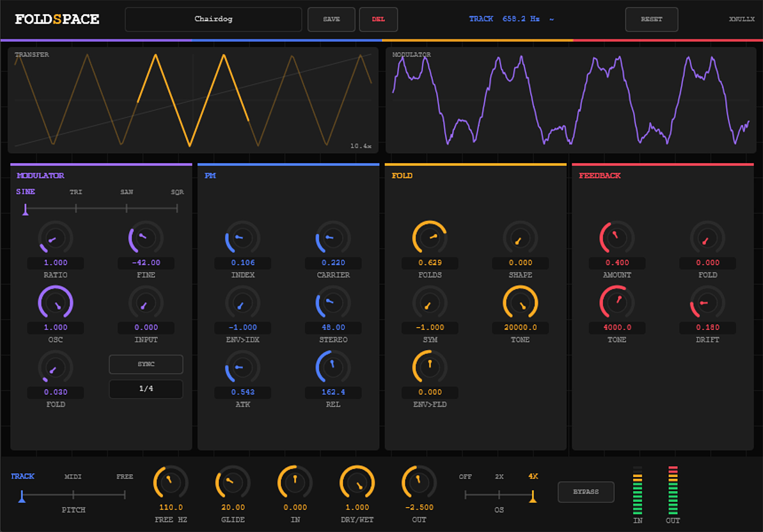The image size is (763, 532).
Task: Click the TRACK 658.2 Hz readout
Action: tap(511, 19)
